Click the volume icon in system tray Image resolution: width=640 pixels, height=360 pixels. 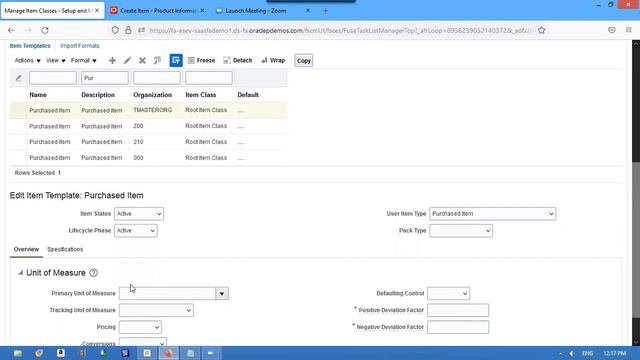572,353
